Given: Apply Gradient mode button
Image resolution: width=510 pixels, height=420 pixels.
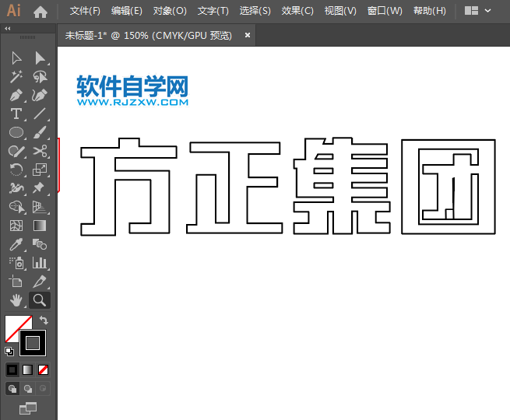Looking at the screenshot, I should tap(28, 369).
